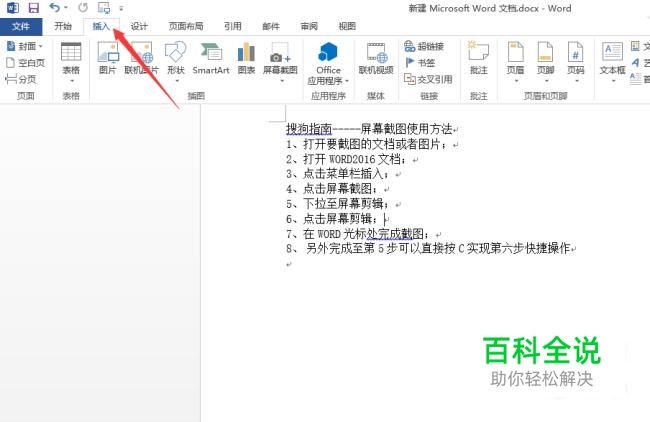650x422 pixels.
Task: Click the 联机图片 online pictures icon
Action: click(142, 58)
